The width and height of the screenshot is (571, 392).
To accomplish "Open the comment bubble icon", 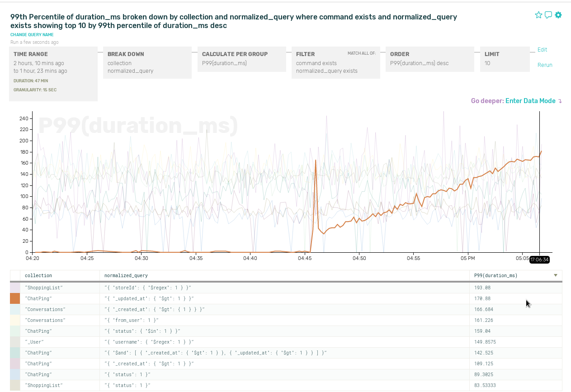I will (x=548, y=15).
